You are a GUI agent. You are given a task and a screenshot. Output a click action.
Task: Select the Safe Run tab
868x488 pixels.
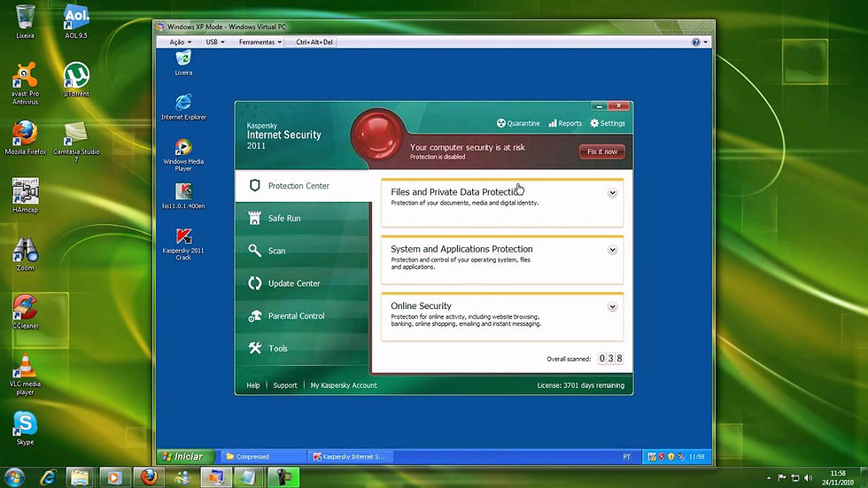tap(303, 218)
